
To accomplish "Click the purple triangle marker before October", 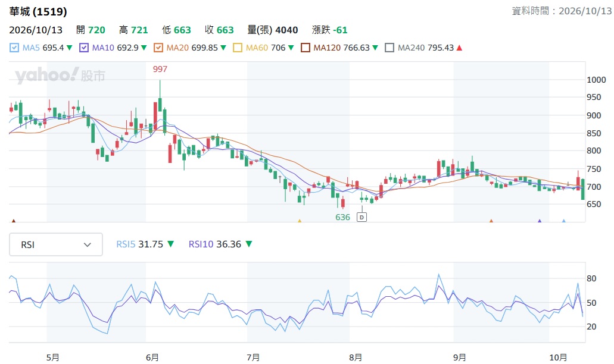I will click(540, 221).
